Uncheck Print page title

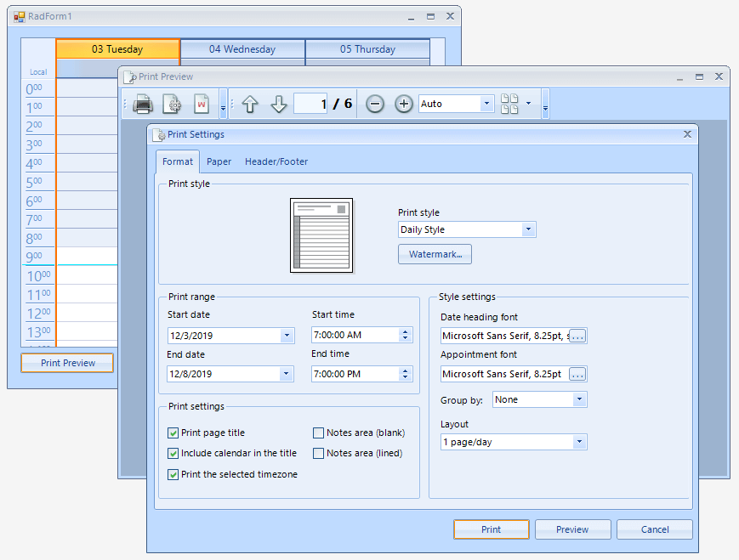click(173, 433)
